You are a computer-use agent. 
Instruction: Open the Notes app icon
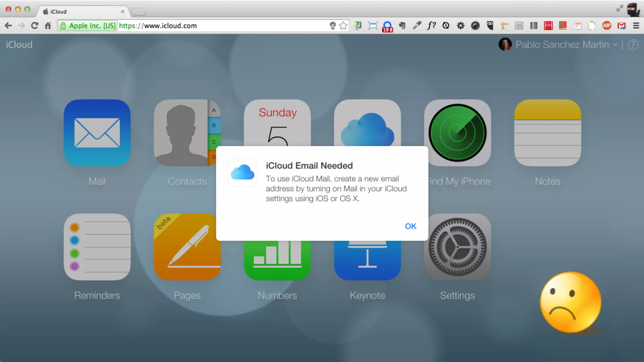pos(547,133)
